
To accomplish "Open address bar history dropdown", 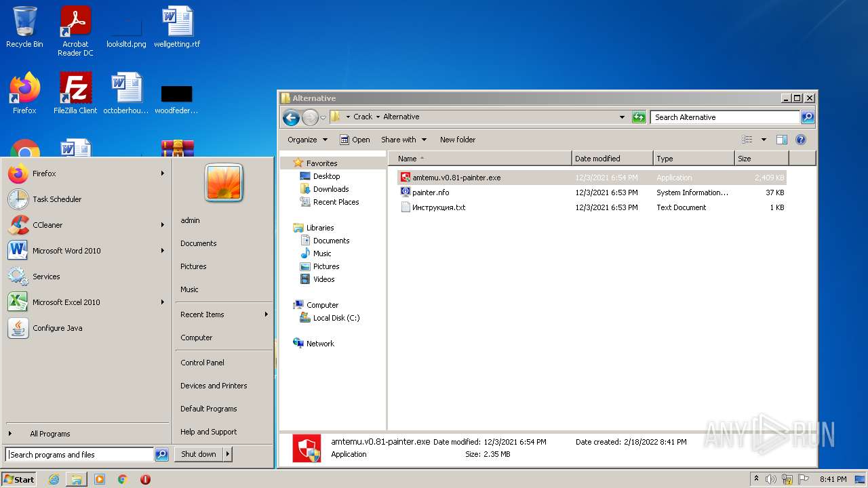I will [x=622, y=117].
